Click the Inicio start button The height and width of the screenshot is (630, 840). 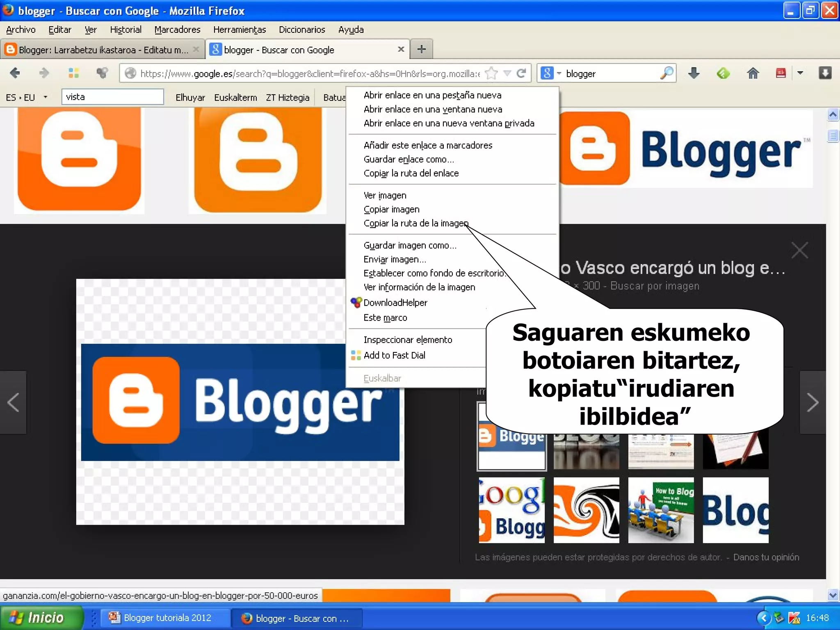click(x=41, y=618)
